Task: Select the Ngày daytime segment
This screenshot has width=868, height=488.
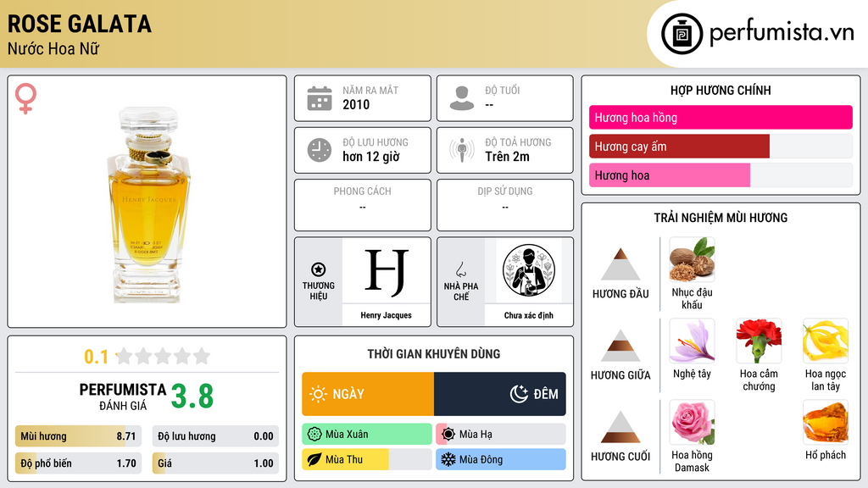Action: (368, 394)
